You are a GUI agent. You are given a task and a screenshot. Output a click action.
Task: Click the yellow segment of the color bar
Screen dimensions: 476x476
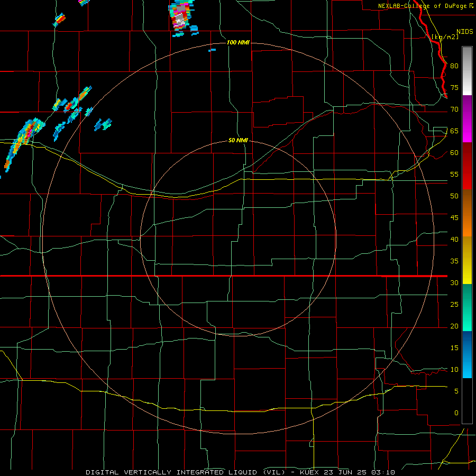point(467,260)
